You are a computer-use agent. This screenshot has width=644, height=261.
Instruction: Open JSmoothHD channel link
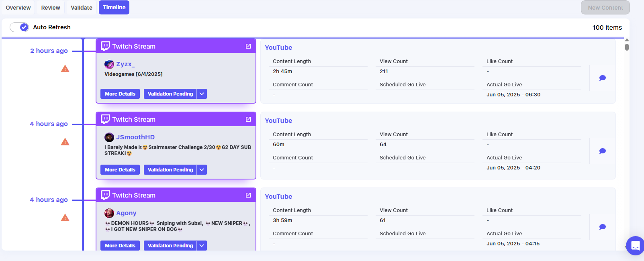tap(135, 137)
